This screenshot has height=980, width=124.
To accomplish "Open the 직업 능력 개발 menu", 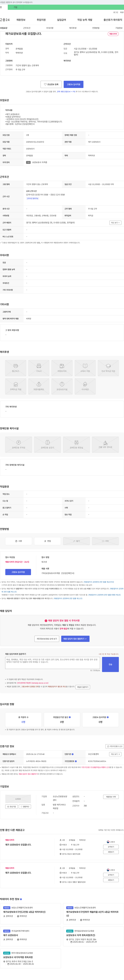I will (x=85, y=20).
